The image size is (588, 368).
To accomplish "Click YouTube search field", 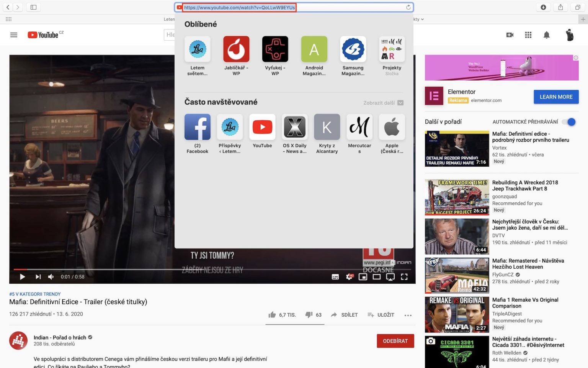I will 170,35.
